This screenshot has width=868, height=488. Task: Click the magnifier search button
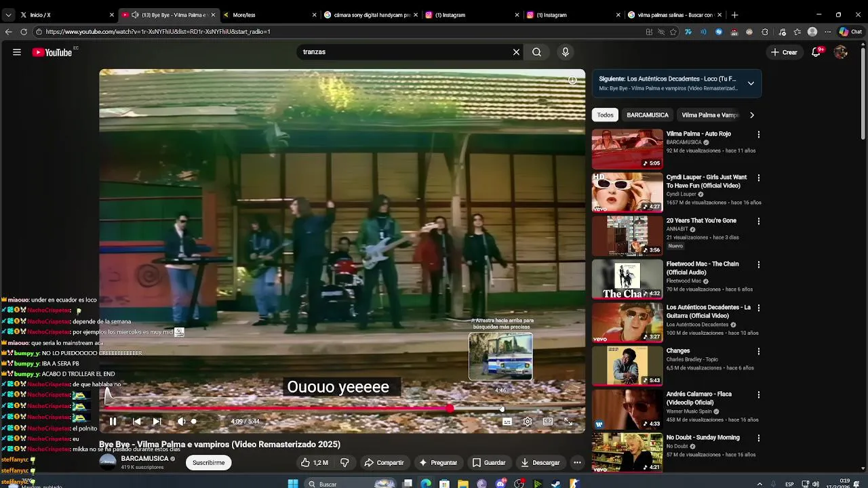[536, 52]
